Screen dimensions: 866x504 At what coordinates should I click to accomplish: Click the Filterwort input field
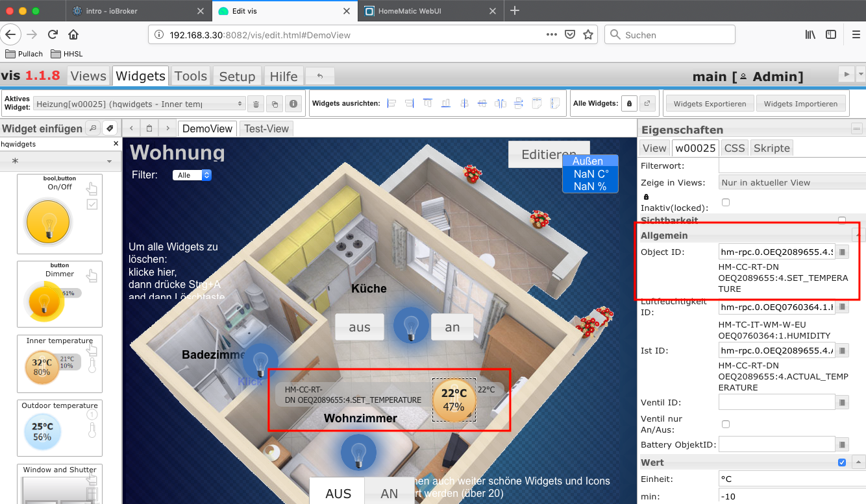click(x=792, y=166)
